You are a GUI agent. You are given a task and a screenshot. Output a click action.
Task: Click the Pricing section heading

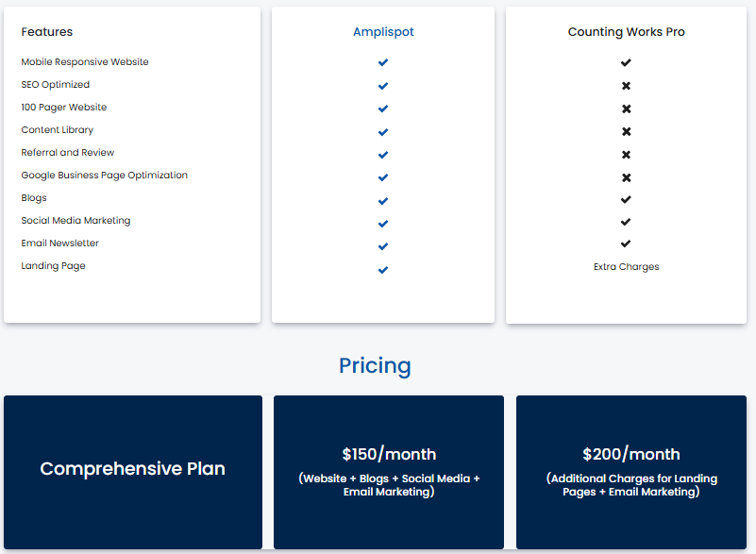point(375,365)
